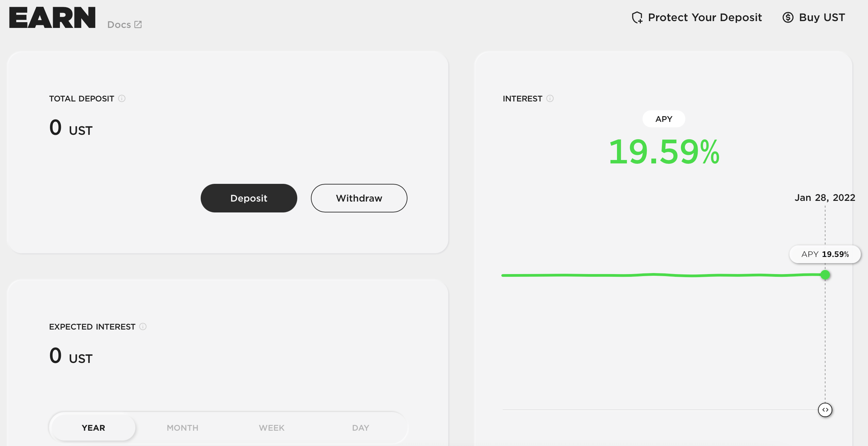Click the dollar icon next to Buy UST
868x446 pixels.
pos(788,17)
